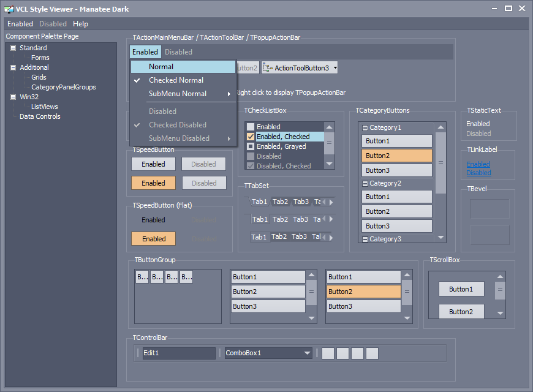Click TCategoryButtons scroll up arrow
Screen dimensions: 533x392
(x=440, y=127)
